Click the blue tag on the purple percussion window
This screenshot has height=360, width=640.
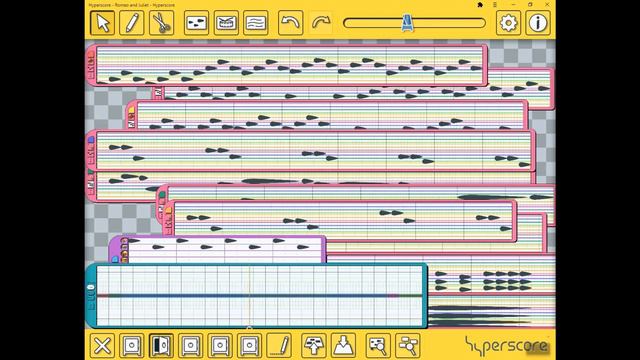[115, 259]
